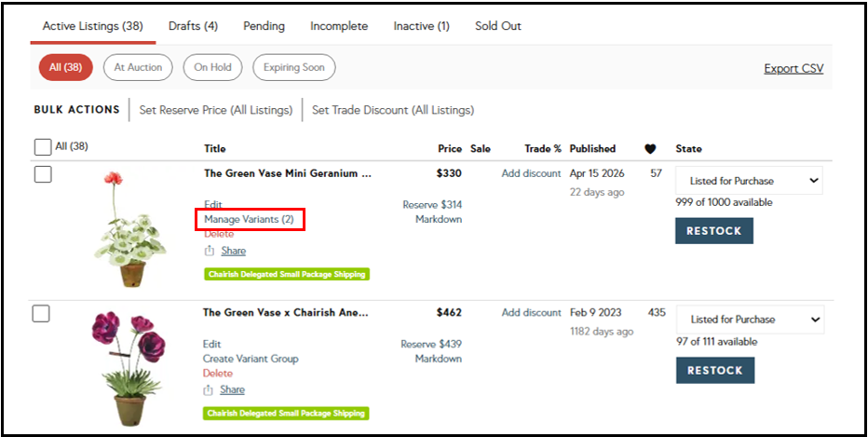Choose Set Reserve Price (All Listings)
The height and width of the screenshot is (437, 868).
[x=216, y=110]
